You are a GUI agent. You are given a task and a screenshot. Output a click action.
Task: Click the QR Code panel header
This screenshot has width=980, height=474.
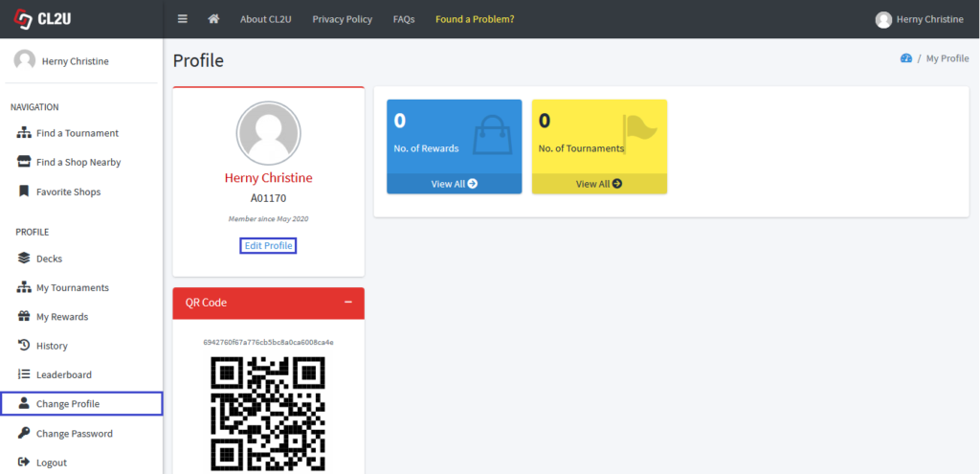point(268,304)
